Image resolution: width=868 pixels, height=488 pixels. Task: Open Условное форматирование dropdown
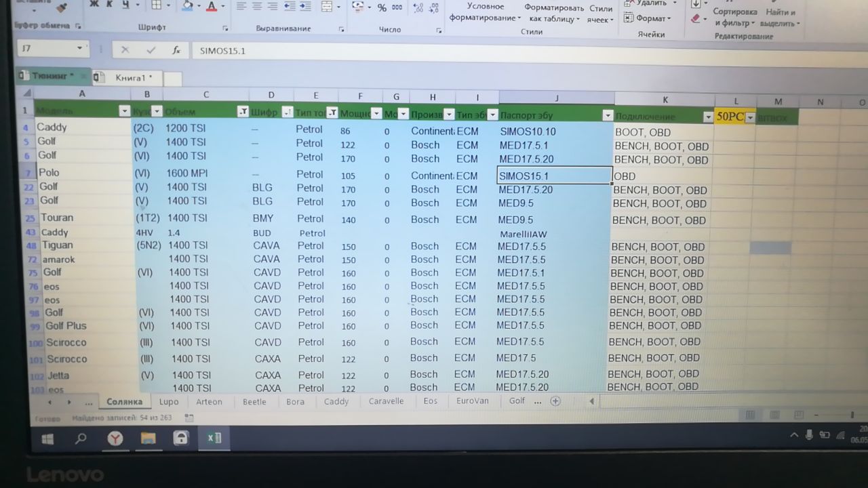486,12
